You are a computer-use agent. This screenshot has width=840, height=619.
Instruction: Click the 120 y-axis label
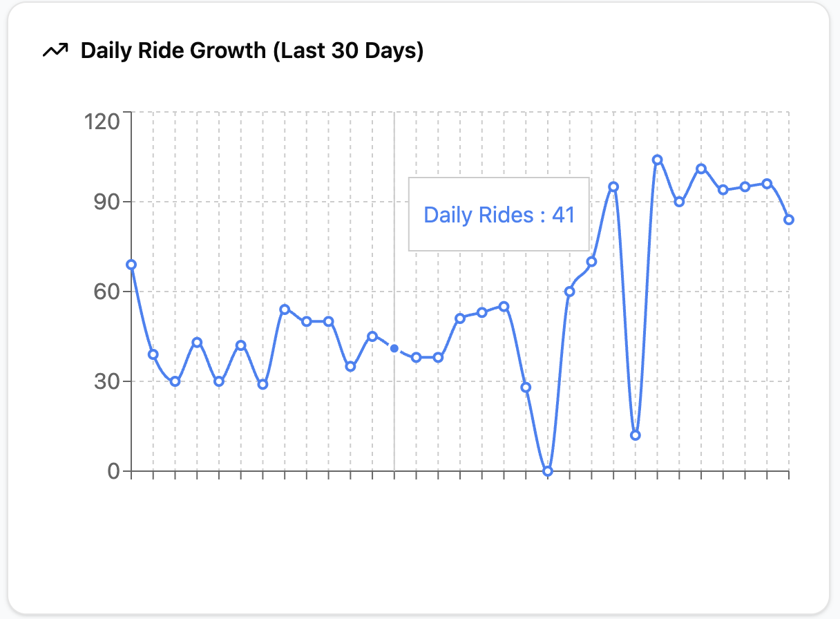102,122
